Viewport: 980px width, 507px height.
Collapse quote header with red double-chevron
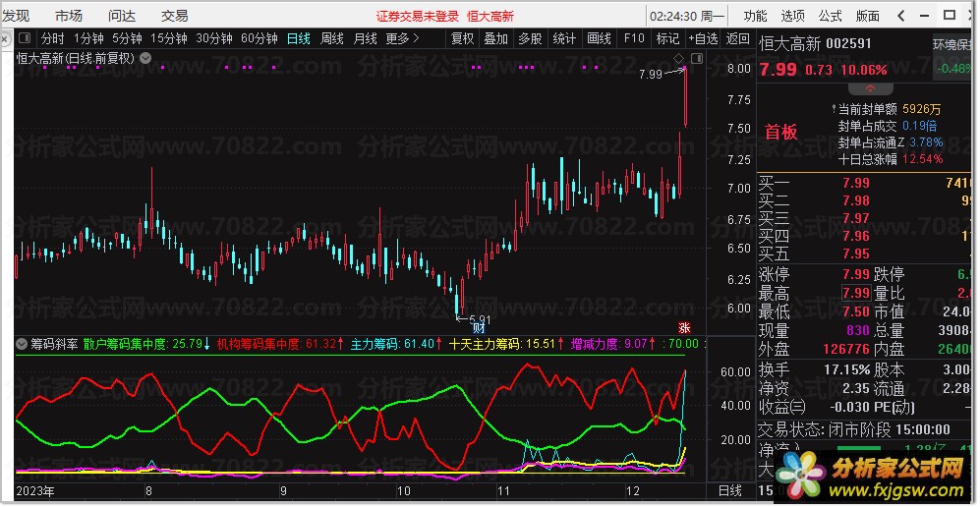[870, 89]
